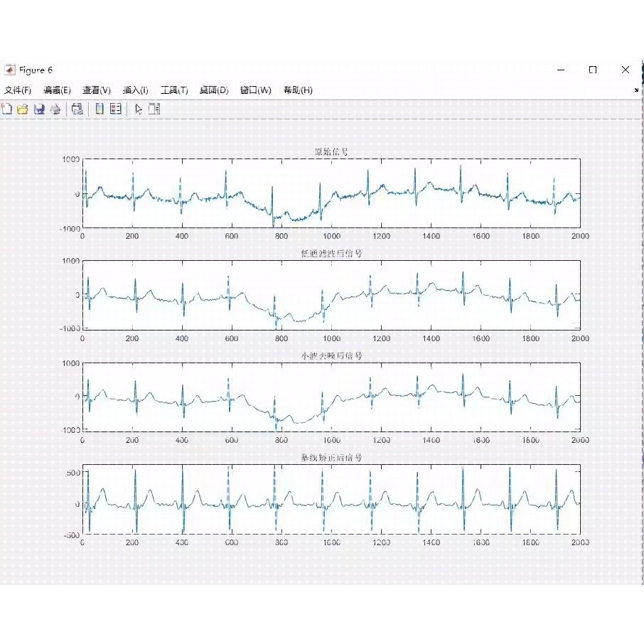Open the Property Inspector icon
The width and height of the screenshot is (644, 644).
(x=154, y=109)
